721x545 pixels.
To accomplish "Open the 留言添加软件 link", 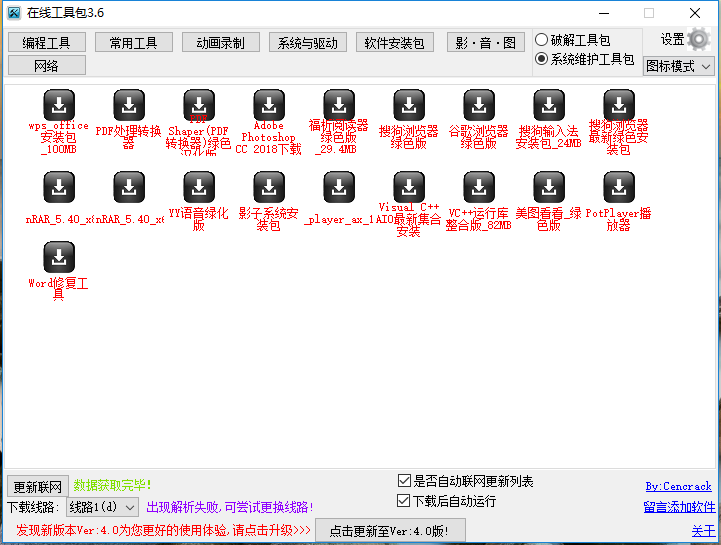I will (679, 507).
